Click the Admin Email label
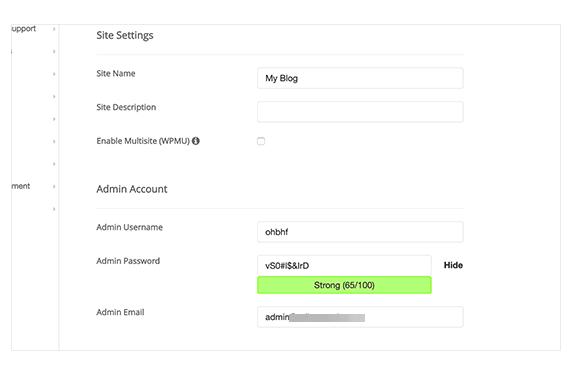 point(120,312)
